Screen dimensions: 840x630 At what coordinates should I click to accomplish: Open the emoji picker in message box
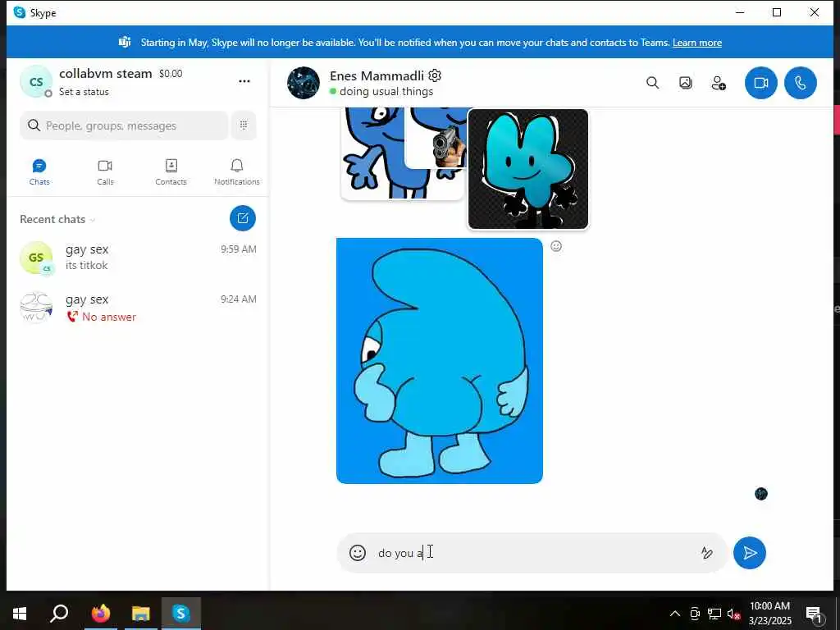click(358, 553)
